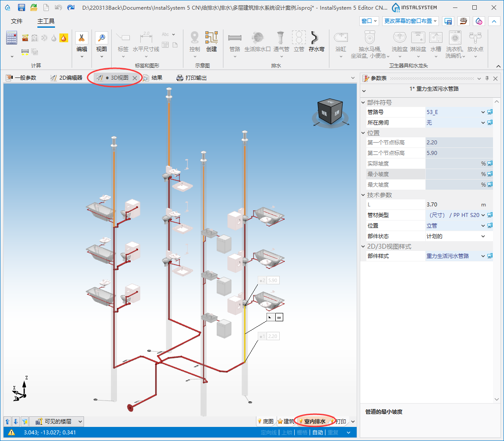Toggle 自动 mode in status bar
The image size is (504, 441).
coord(318,432)
